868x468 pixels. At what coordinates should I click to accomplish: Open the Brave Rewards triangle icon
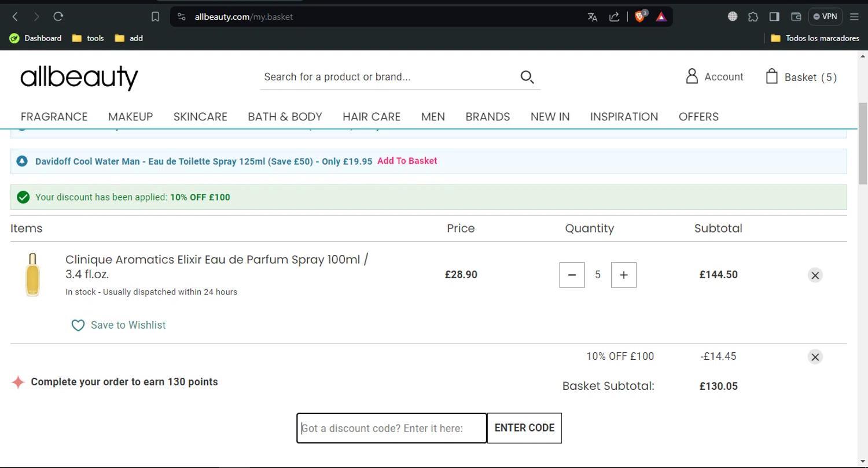pyautogui.click(x=661, y=17)
